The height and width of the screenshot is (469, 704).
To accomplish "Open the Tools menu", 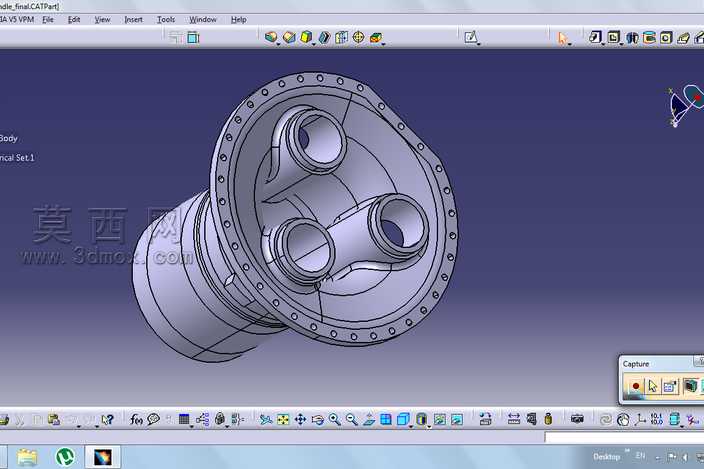I will click(166, 20).
